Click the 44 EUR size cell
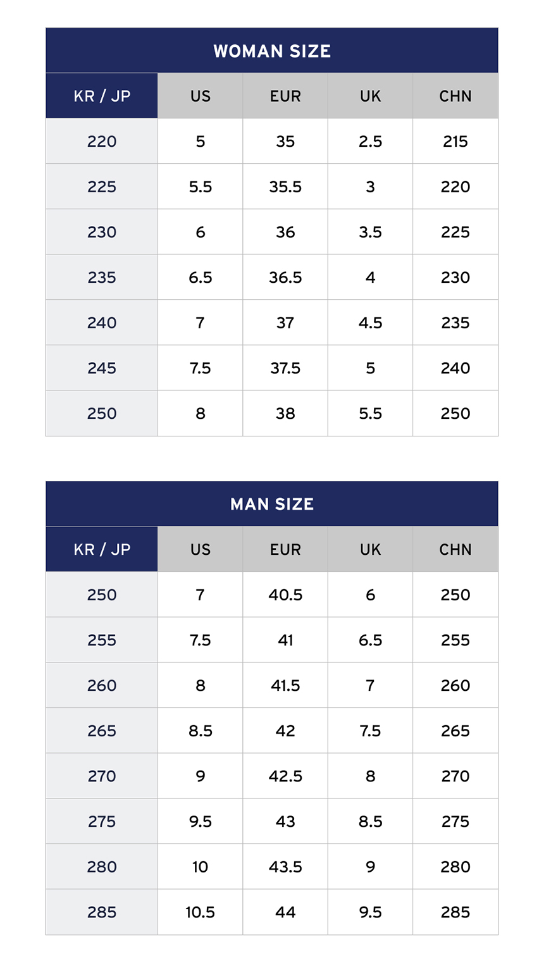This screenshot has width=544, height=980. point(285,912)
